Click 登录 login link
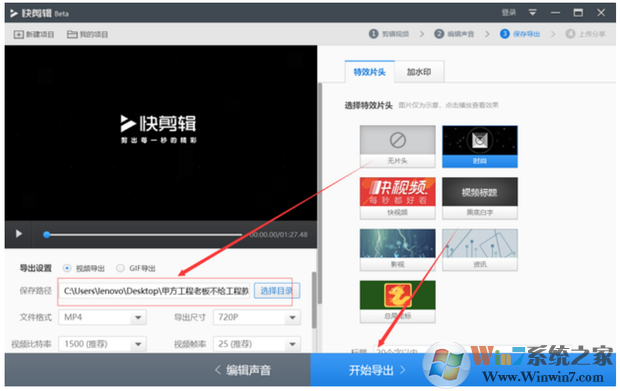This screenshot has width=620, height=391. coord(508,13)
